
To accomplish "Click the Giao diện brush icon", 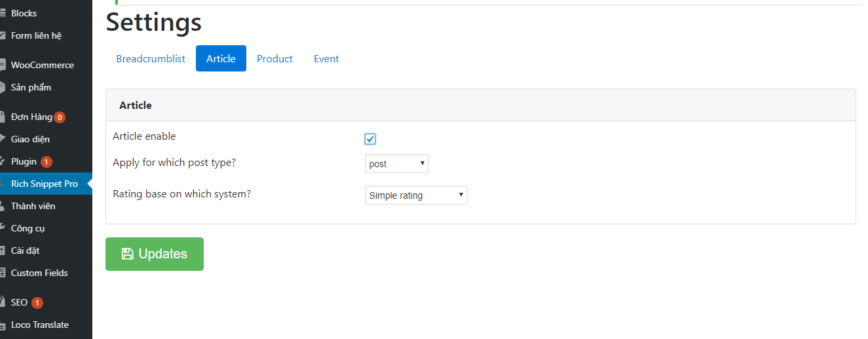I will [3, 139].
